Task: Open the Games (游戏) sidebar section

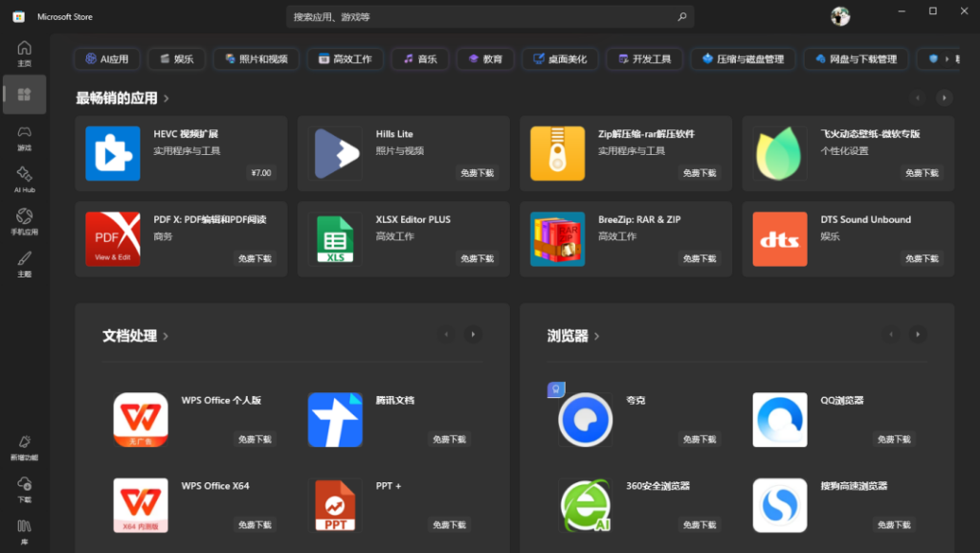Action: click(24, 138)
